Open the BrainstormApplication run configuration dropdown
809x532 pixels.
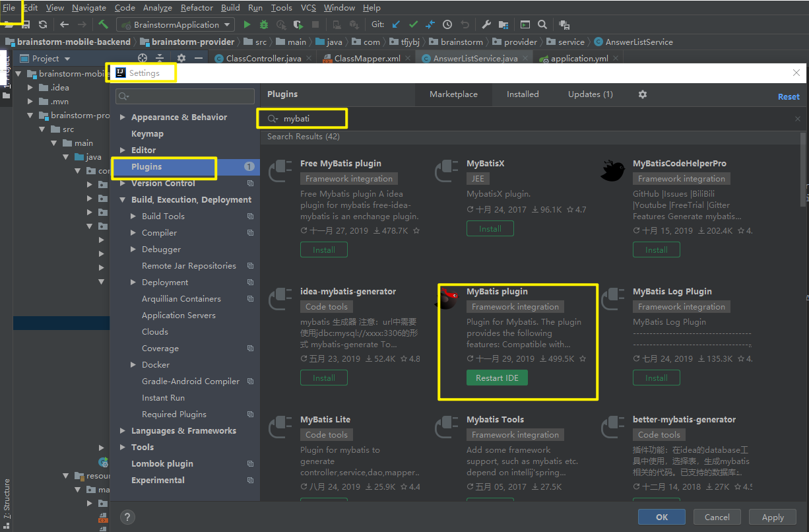tap(176, 24)
